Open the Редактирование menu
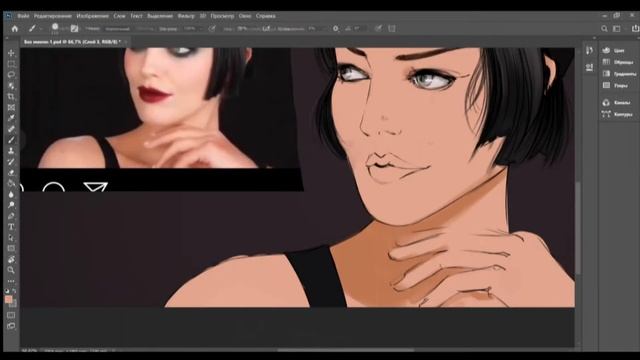The image size is (640, 360). click(x=53, y=16)
